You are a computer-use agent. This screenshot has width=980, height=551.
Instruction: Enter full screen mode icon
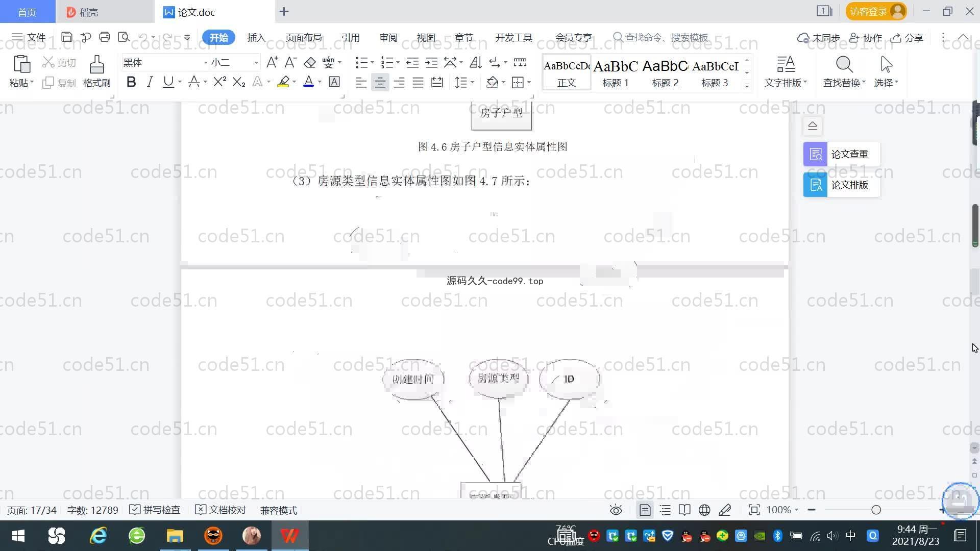tap(754, 510)
